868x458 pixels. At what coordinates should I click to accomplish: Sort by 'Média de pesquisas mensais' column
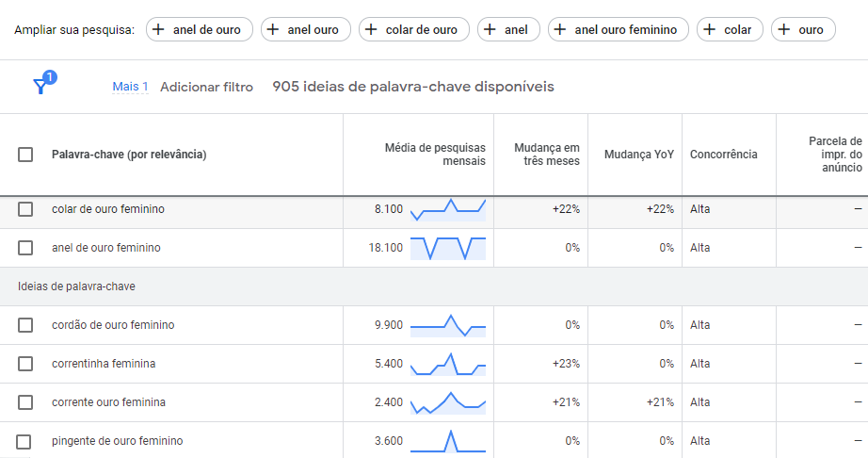coord(435,155)
